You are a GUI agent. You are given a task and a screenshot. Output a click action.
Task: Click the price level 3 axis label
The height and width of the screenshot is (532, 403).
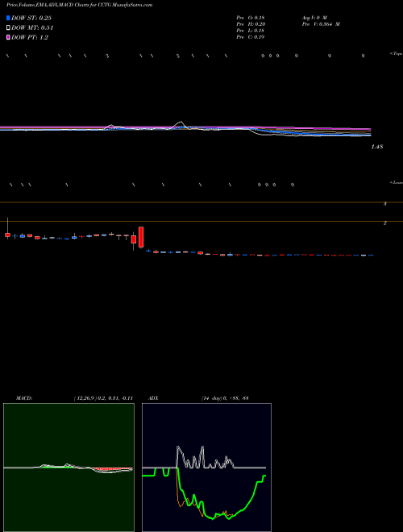point(385,204)
